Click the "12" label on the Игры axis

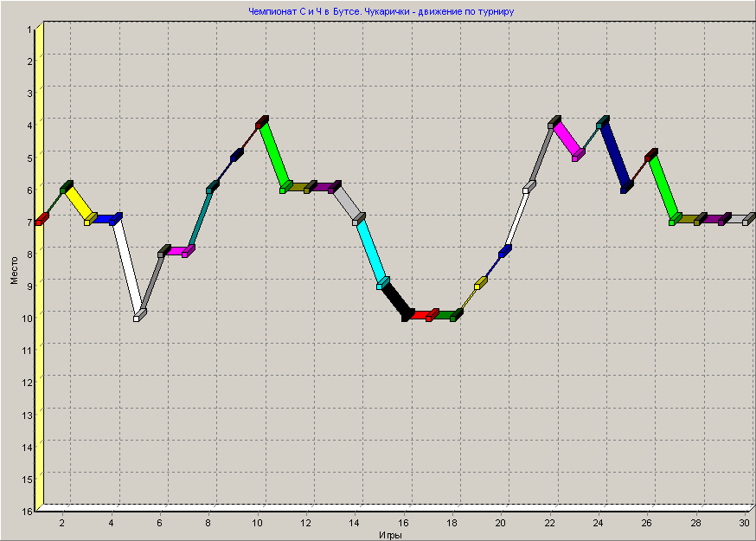pos(305,523)
